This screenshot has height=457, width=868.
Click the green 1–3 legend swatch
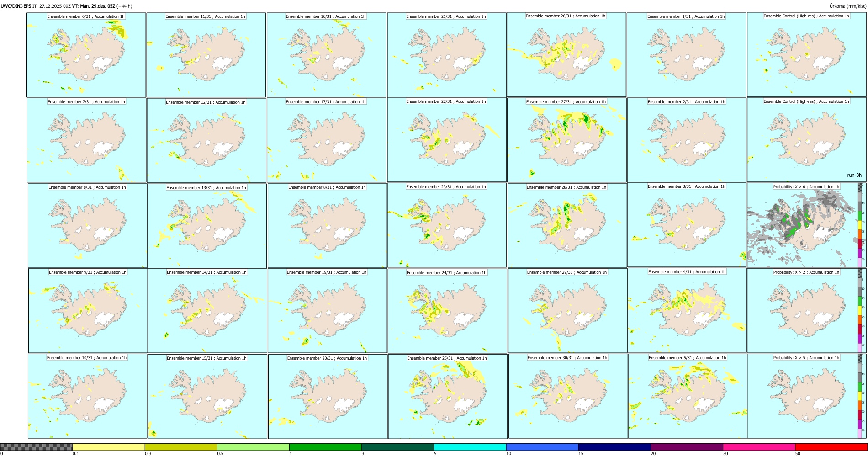[x=325, y=447]
